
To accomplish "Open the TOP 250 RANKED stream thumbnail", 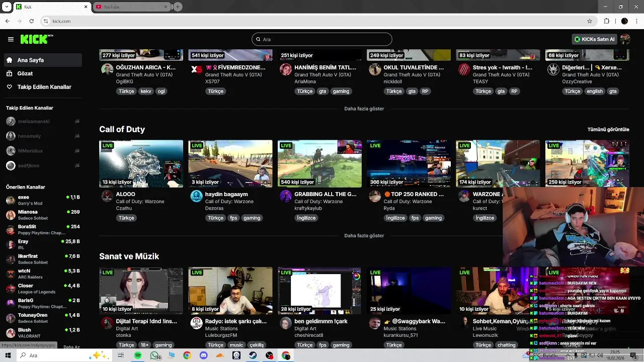I will [409, 163].
